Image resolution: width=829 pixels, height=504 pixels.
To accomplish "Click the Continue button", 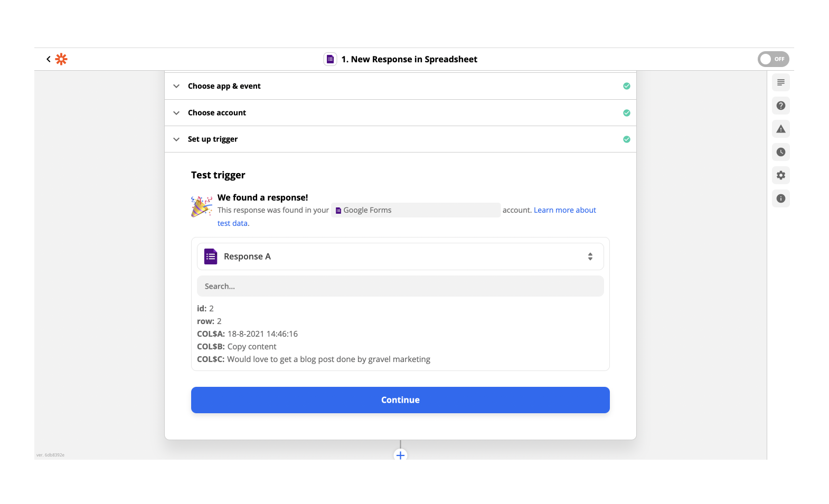I will coord(400,400).
